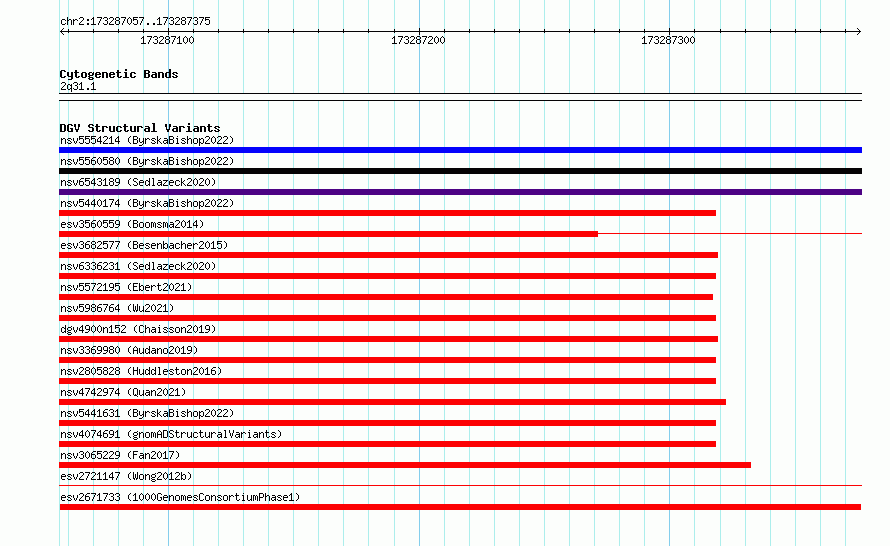Select the red nsv3065229 bar
This screenshot has height=546, width=890.
[x=405, y=465]
